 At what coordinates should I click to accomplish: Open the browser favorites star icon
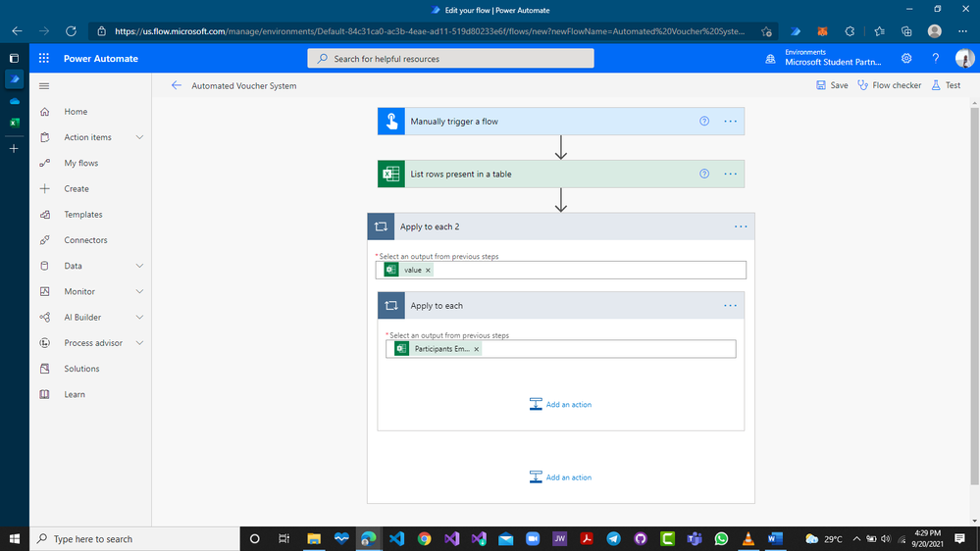767,31
